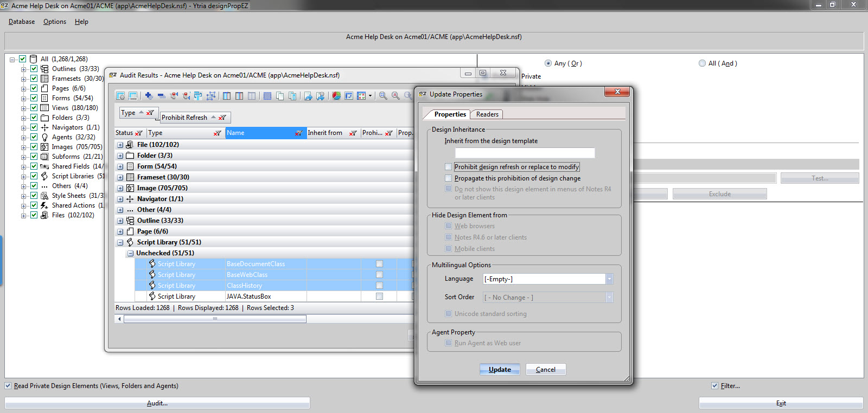The height and width of the screenshot is (413, 868).
Task: Click the Test... button
Action: [820, 178]
